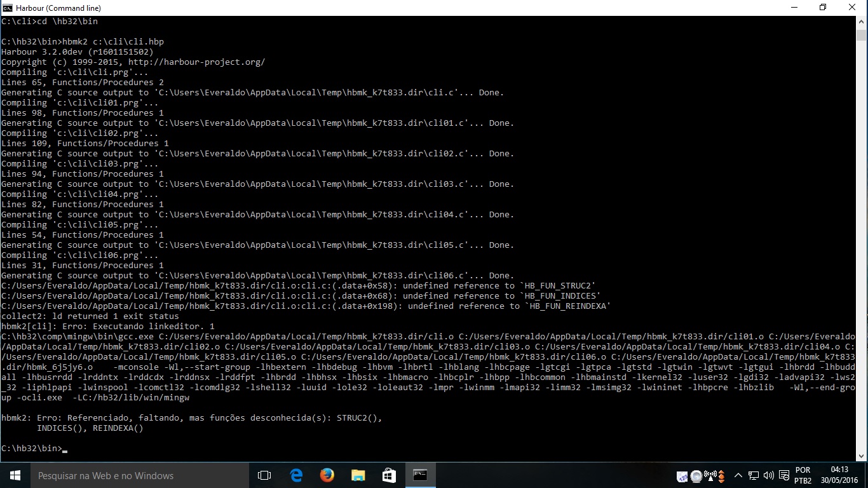Click the "Lines 65, Functions/Procedures 2" line
Screen dimensions: 868x488
click(x=83, y=83)
